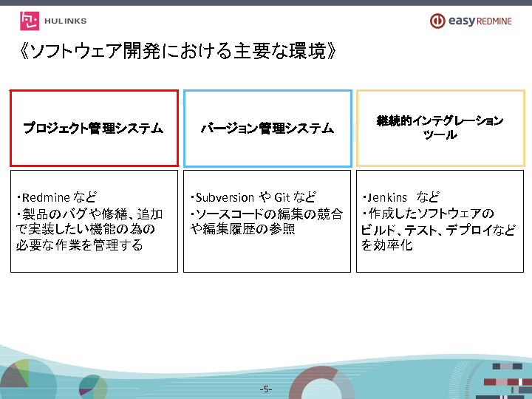Click the ビルド、テスト、デプロイなど text line
Image resolution: width=532 pixels, height=399 pixels.
tap(438, 230)
